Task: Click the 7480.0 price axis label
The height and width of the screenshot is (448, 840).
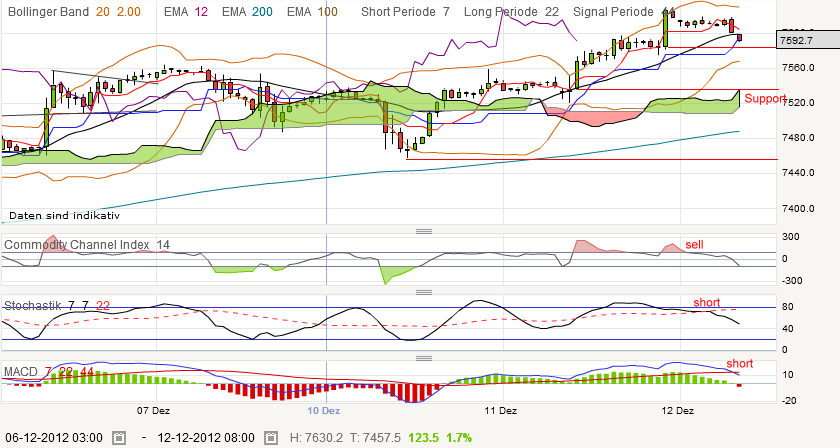Action: (798, 138)
